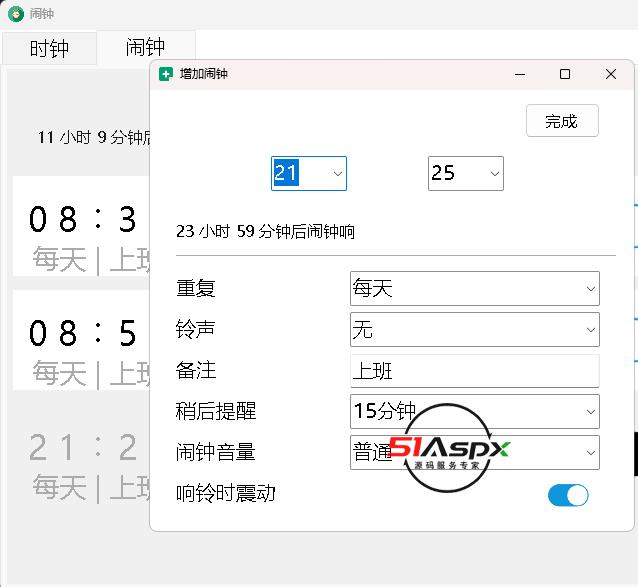
Task: Open the minute dropdown showing 25
Action: point(465,173)
